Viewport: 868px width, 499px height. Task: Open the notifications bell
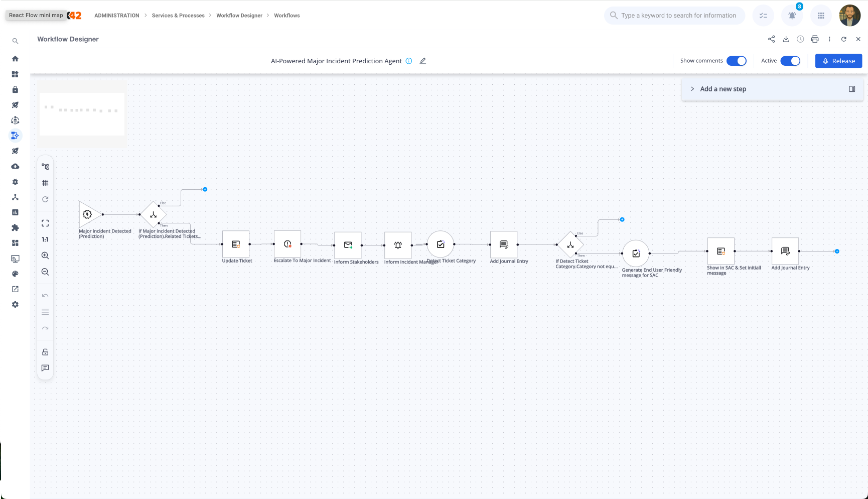(x=792, y=16)
